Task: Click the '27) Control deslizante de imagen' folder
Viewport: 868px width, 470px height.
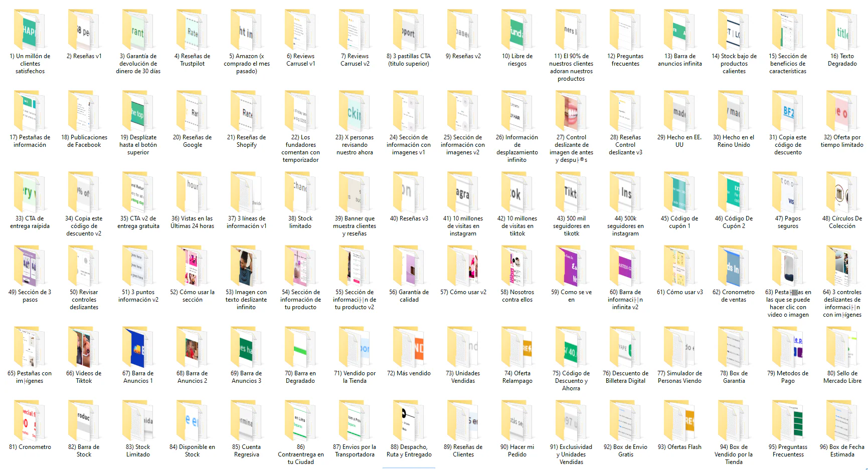Action: [x=571, y=112]
